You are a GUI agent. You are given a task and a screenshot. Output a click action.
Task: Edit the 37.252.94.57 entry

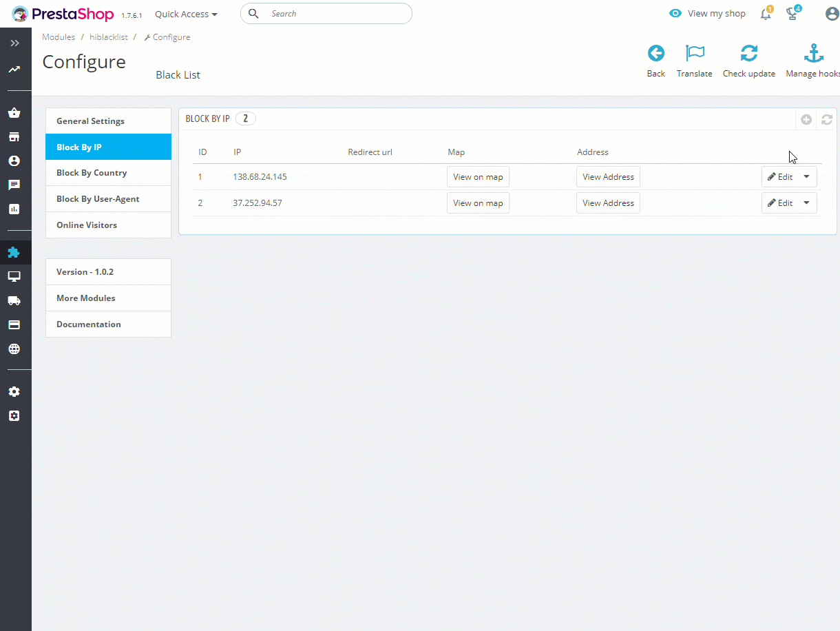[x=780, y=203]
